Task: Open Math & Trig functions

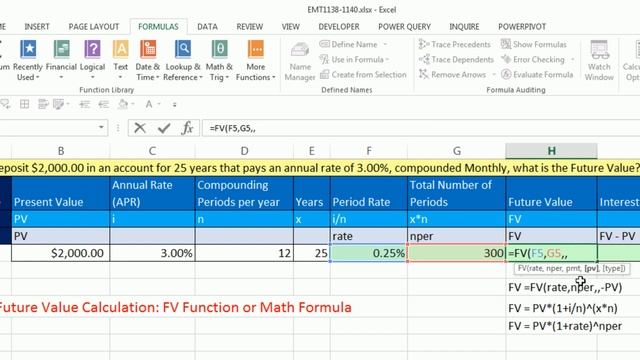Action: [219, 60]
